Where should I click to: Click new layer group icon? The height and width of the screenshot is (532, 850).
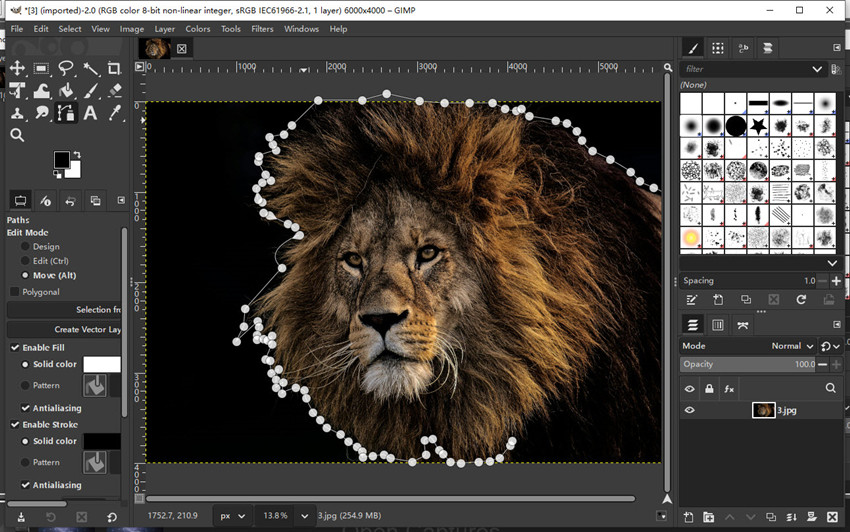(x=709, y=517)
